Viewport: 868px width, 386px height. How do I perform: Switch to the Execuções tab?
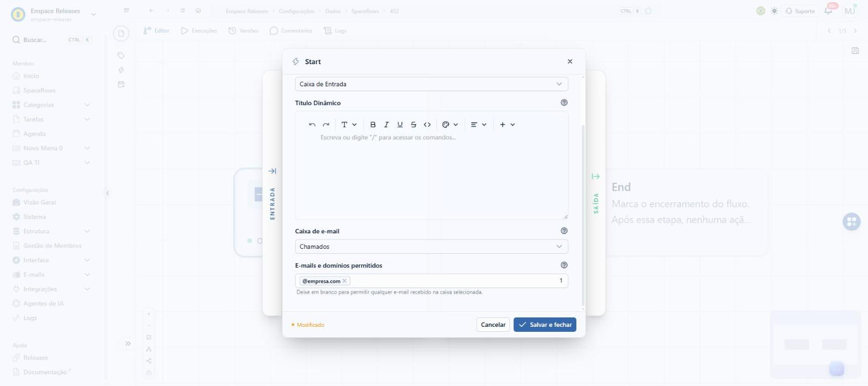pos(199,31)
